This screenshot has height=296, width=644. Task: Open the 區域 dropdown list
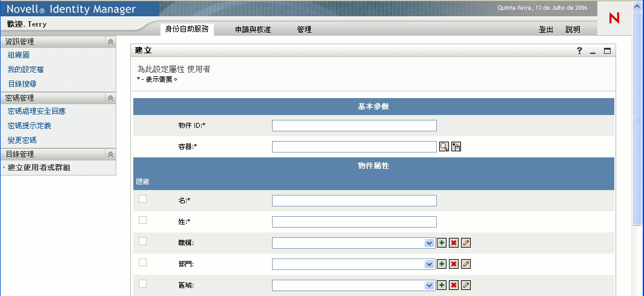[429, 285]
